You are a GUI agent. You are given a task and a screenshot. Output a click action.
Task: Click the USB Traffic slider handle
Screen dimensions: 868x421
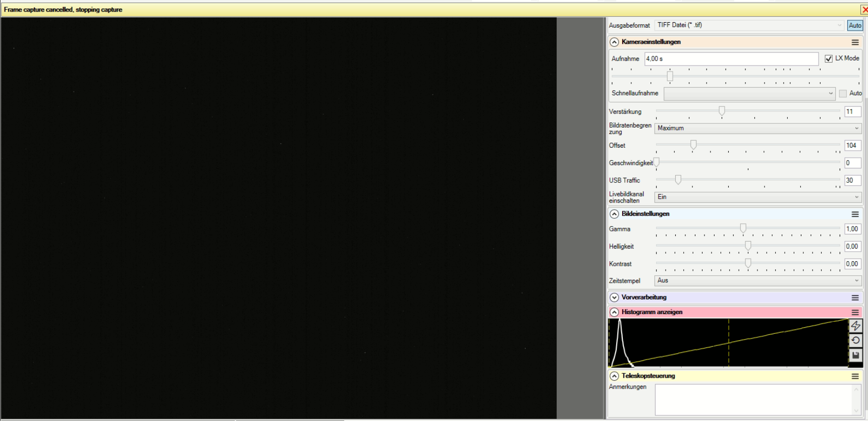[678, 179]
